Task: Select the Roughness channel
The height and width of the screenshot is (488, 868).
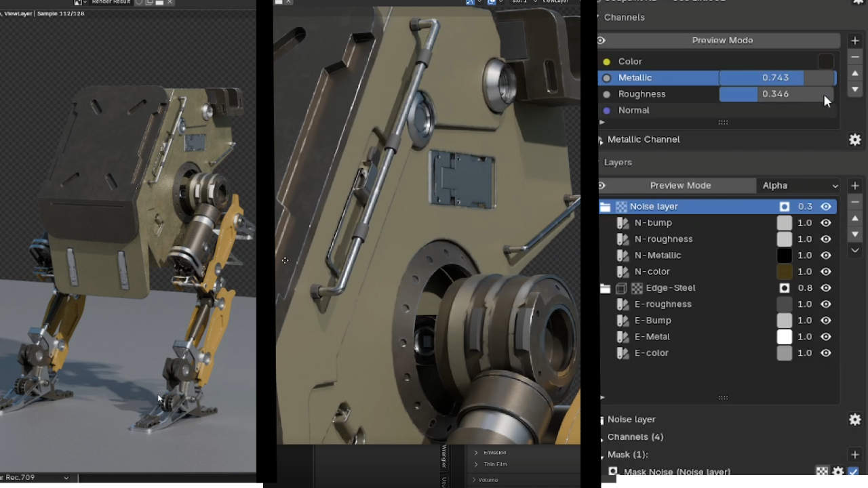Action: pos(642,94)
